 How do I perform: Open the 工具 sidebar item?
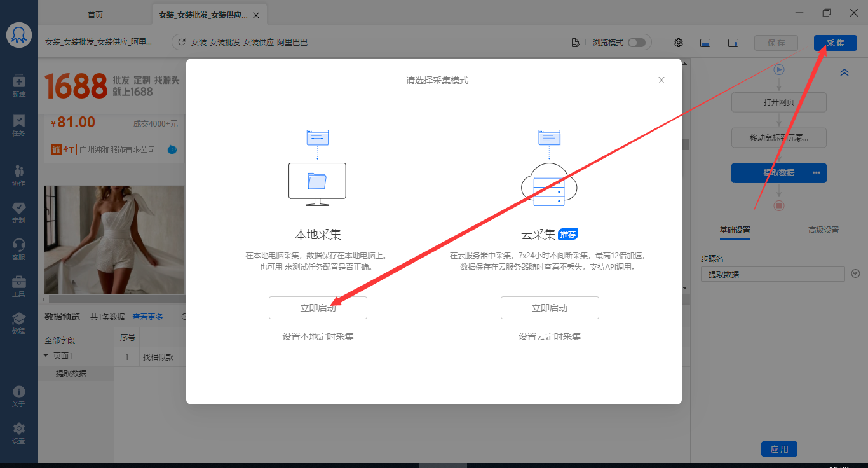click(19, 286)
